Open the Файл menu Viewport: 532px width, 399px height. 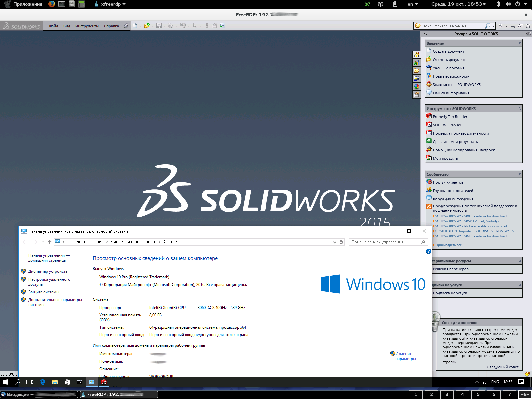pos(53,26)
